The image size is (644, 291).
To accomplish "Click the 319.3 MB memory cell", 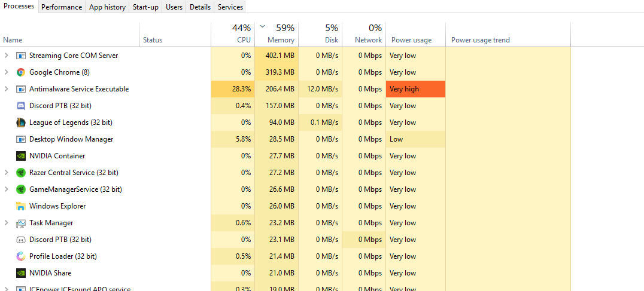I will tap(277, 72).
